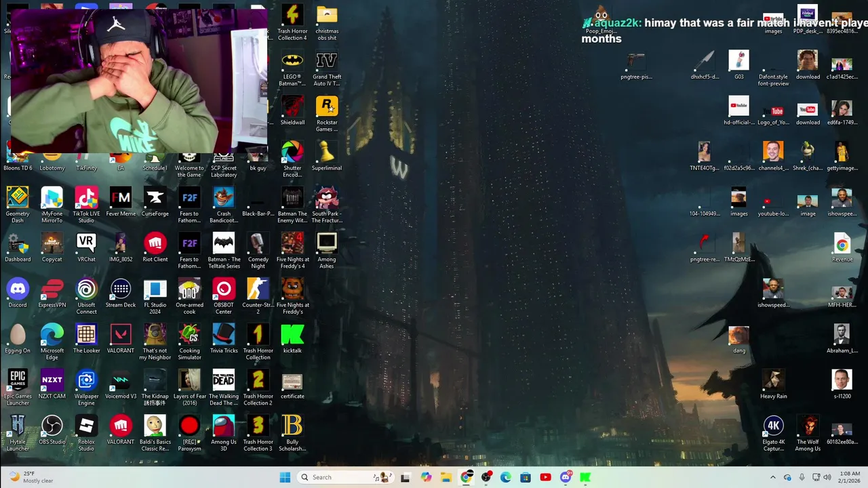Click the taskbar Search box
The width and height of the screenshot is (868, 488).
[x=345, y=477]
